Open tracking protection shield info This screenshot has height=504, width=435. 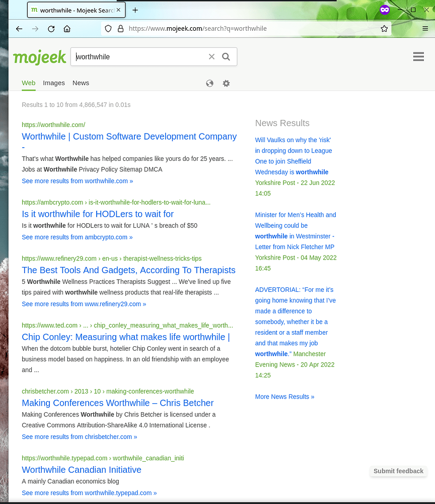(x=108, y=29)
